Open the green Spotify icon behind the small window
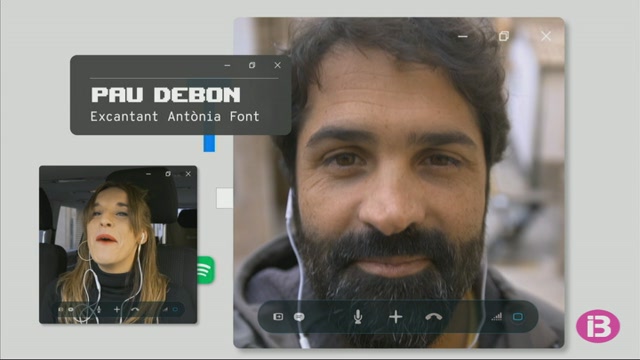This screenshot has width=640, height=360. click(x=206, y=270)
